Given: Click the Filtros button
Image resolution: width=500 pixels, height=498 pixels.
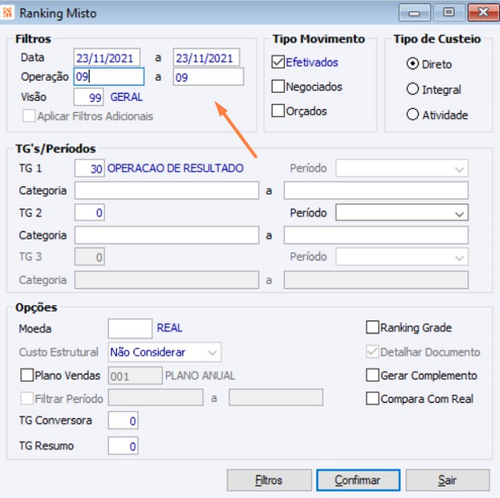Looking at the screenshot, I should pyautogui.click(x=269, y=480).
